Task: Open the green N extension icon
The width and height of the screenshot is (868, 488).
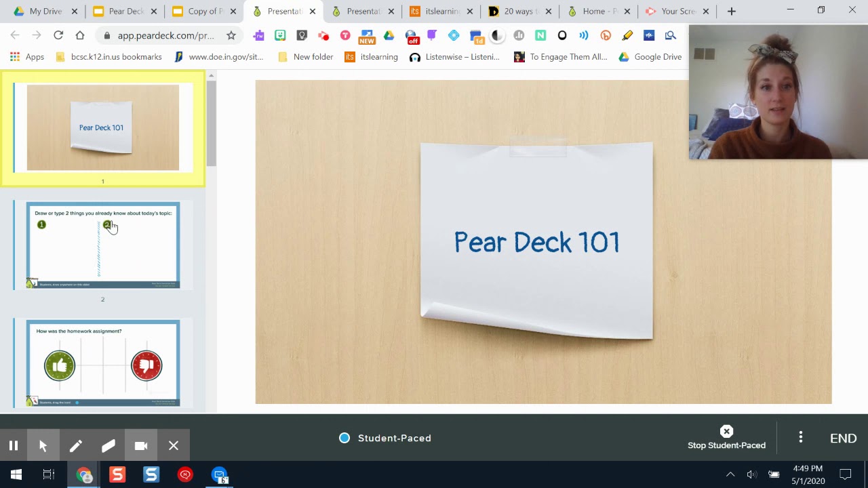Action: (540, 35)
